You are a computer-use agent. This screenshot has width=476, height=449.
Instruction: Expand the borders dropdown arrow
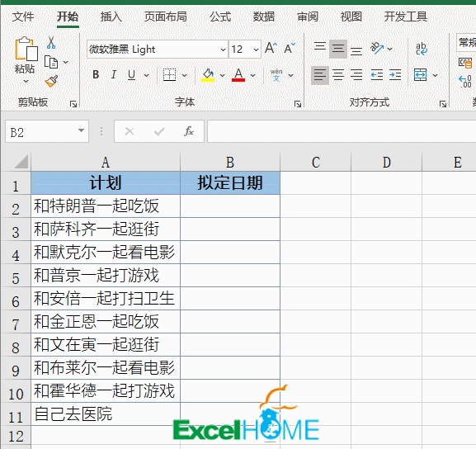tap(184, 75)
